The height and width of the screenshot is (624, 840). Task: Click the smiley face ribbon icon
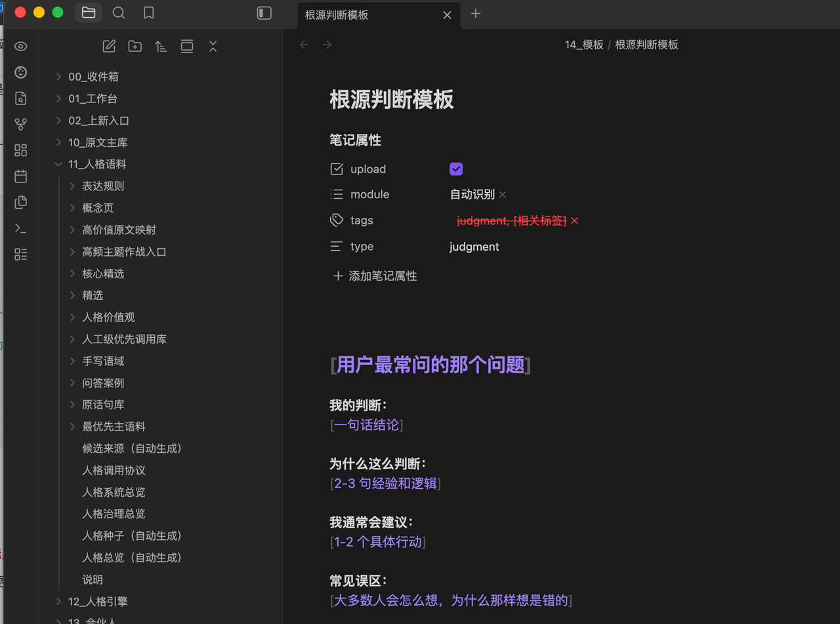(21, 72)
